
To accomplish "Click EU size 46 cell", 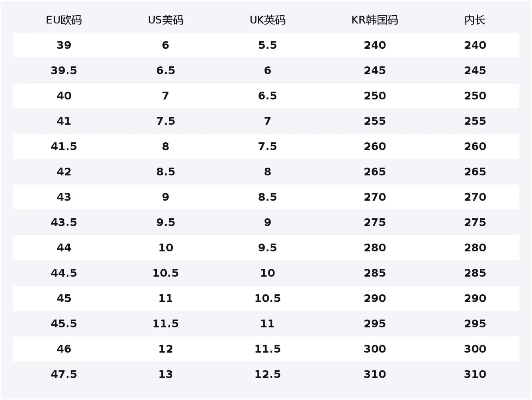I will (x=64, y=349).
